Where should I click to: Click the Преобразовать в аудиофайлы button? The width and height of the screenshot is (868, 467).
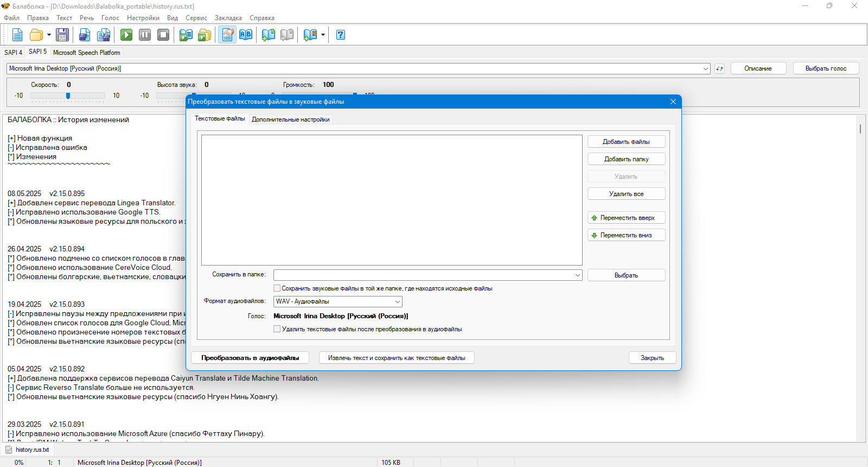click(250, 358)
